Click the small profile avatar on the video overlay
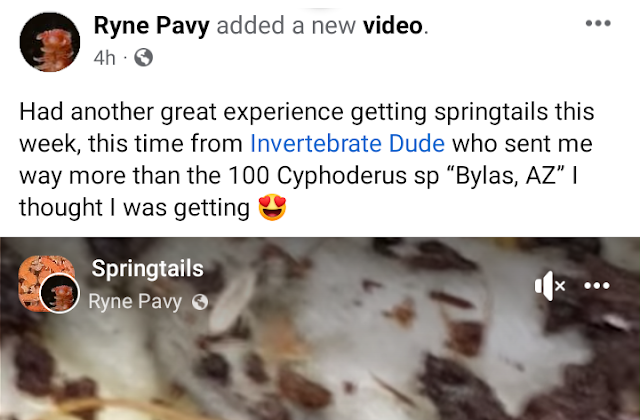This screenshot has width=640, height=420. click(60, 293)
